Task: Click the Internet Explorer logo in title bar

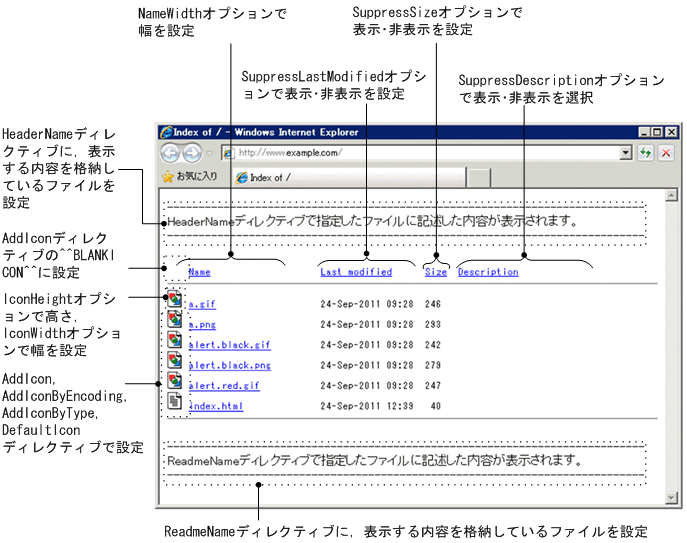Action: (166, 132)
